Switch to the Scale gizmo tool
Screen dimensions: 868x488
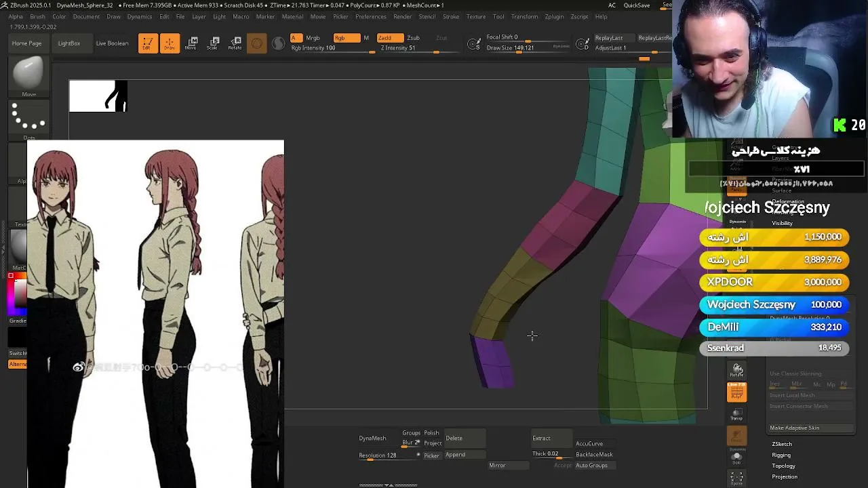pyautogui.click(x=213, y=43)
